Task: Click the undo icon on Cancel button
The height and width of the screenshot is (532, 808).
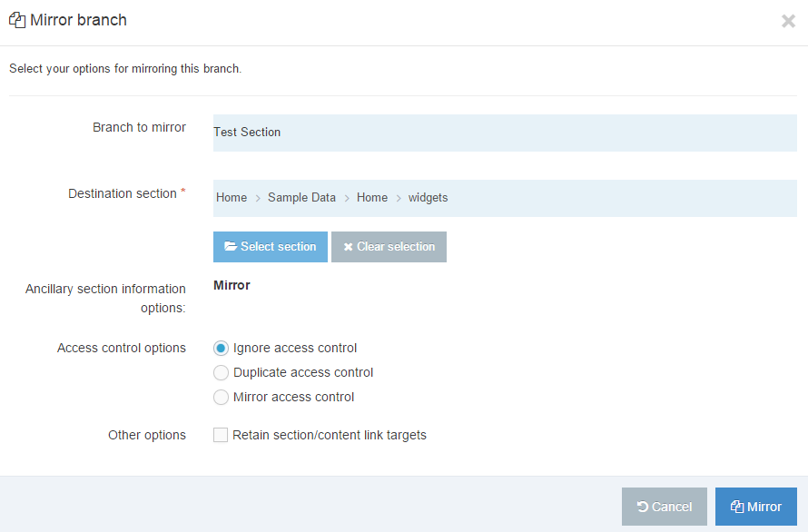Action: [x=643, y=507]
